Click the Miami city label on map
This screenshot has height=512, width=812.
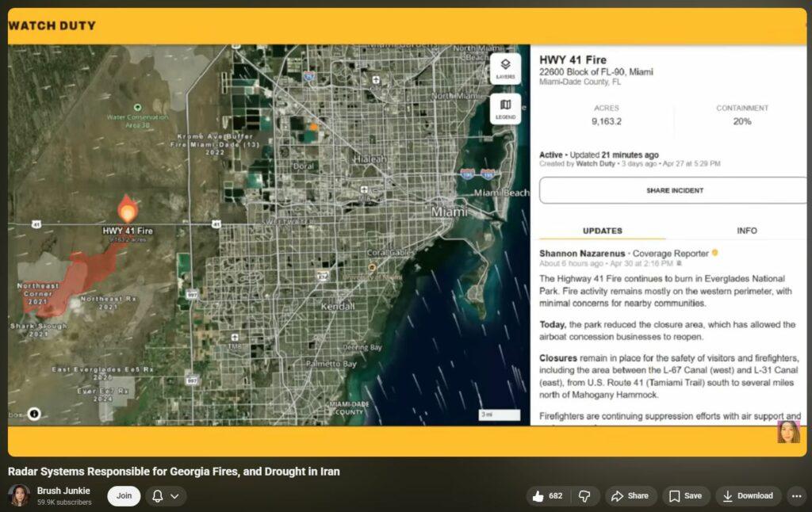point(449,211)
